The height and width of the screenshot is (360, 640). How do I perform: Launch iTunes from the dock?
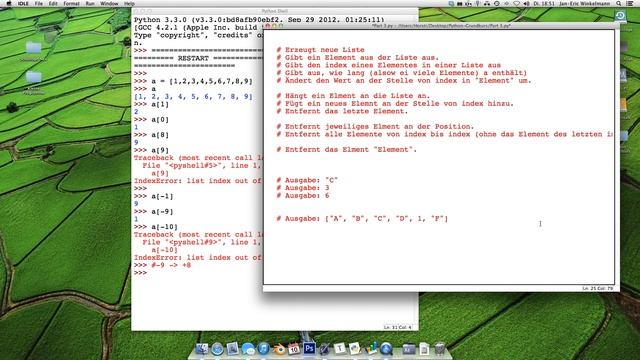[x=263, y=349]
